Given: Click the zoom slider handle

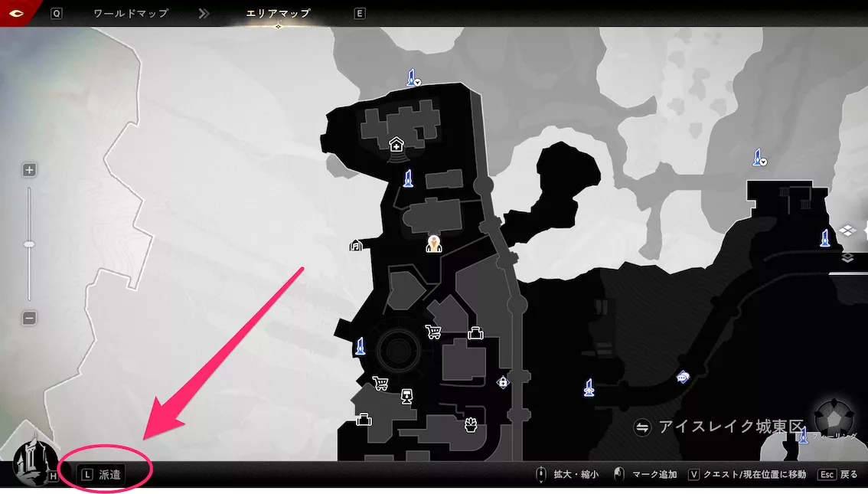Looking at the screenshot, I should (29, 244).
